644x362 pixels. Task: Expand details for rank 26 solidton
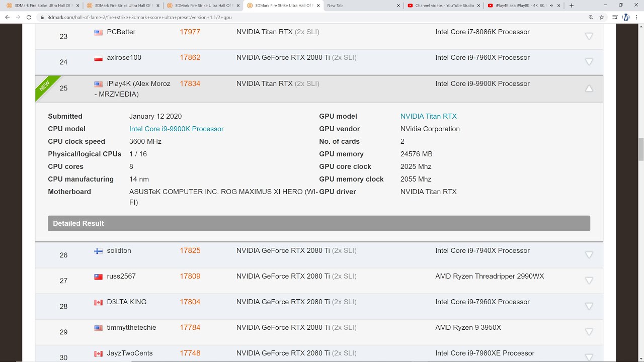tap(589, 255)
